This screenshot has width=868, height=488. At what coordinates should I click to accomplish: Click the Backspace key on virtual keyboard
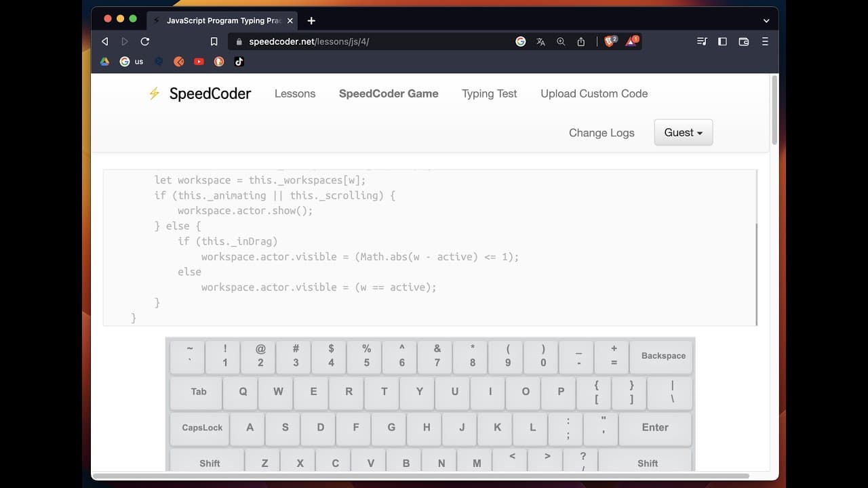coord(662,356)
